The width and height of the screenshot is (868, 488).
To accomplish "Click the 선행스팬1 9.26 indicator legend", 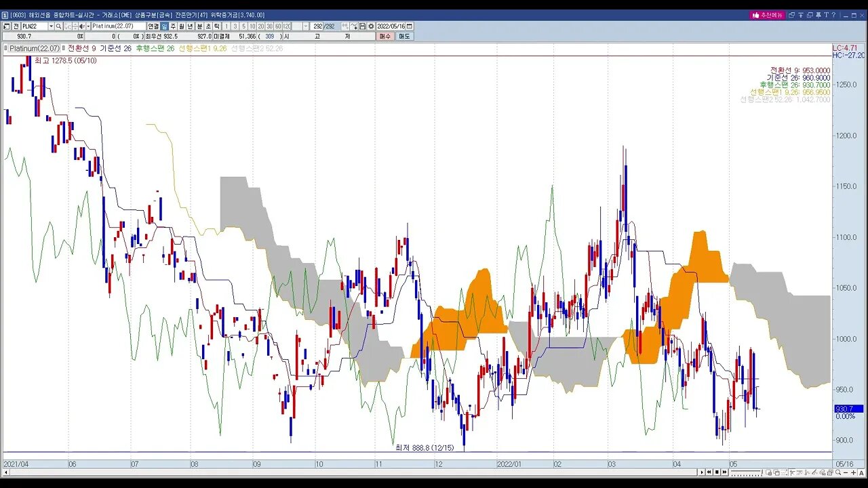I will point(203,48).
